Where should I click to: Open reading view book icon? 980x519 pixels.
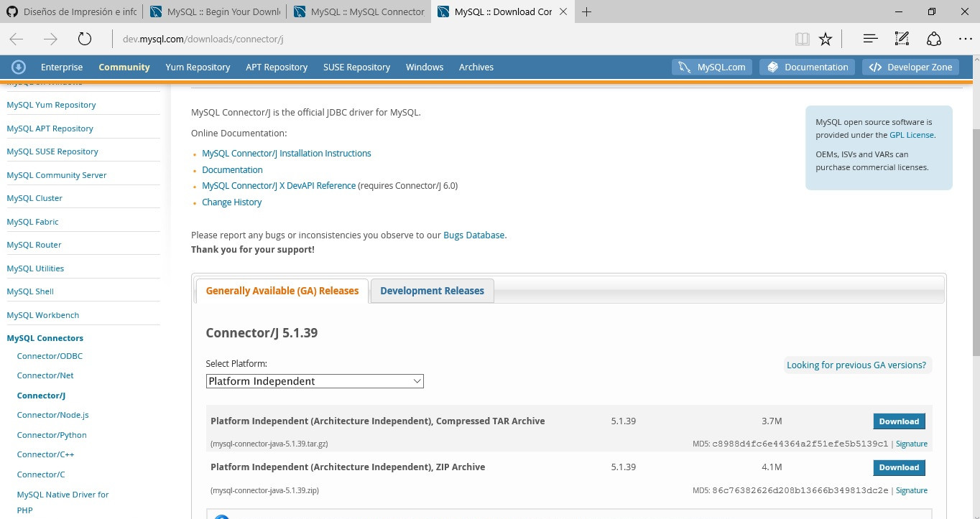[x=803, y=39]
